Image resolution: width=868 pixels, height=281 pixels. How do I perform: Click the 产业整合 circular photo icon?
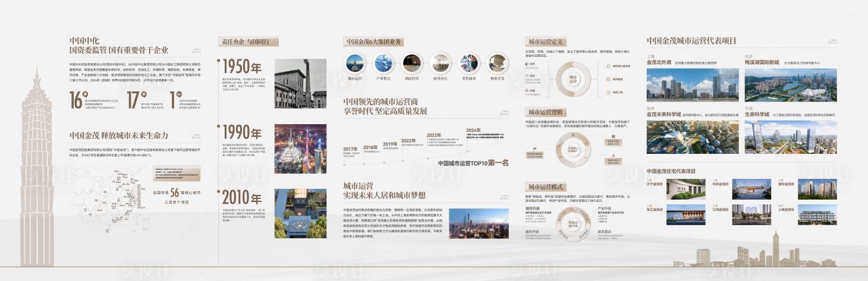click(x=383, y=63)
